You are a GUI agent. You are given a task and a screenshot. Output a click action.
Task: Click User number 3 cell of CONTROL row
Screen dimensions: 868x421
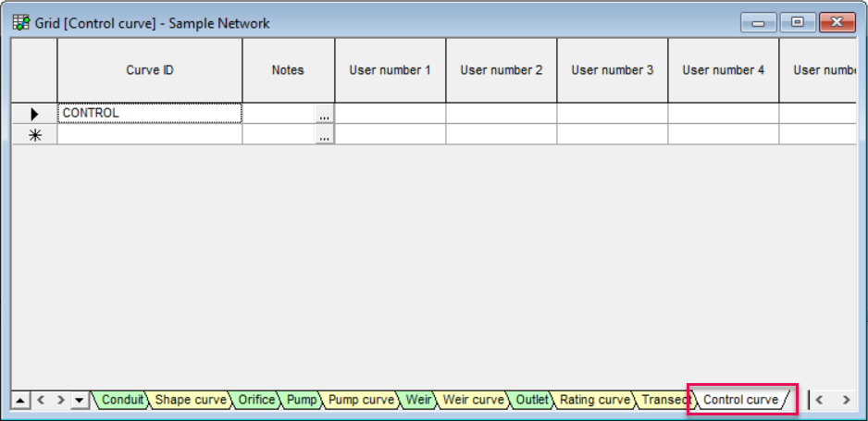point(613,114)
